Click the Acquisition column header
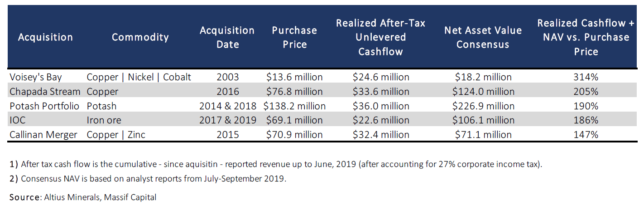Screen dimensions: 644x206 coord(45,37)
